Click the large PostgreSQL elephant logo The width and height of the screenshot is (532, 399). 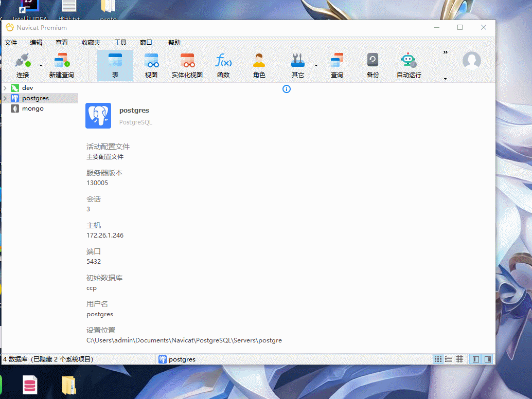98,116
